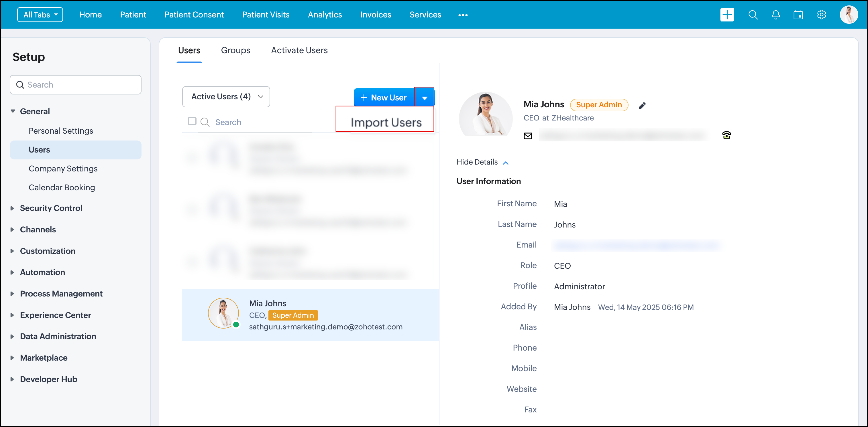Open Active Users (4) filter dropdown
The image size is (868, 427).
(226, 97)
